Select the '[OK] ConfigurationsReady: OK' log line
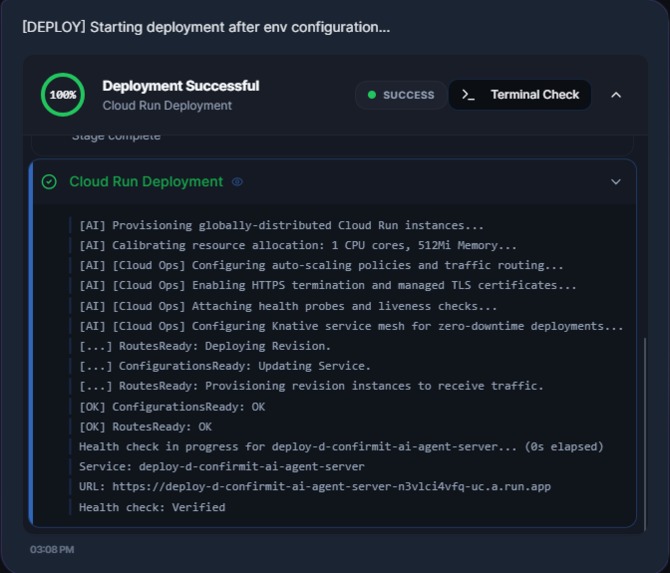The width and height of the screenshot is (670, 573). 172,406
